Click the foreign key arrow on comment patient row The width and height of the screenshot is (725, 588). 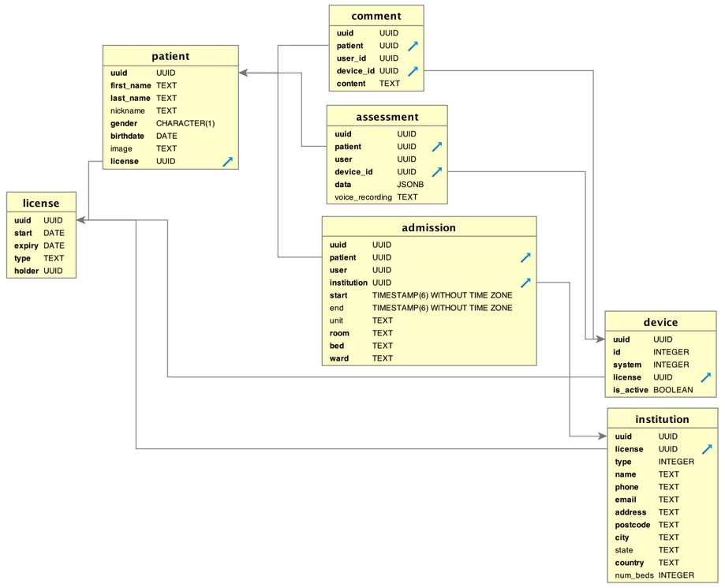tap(413, 46)
